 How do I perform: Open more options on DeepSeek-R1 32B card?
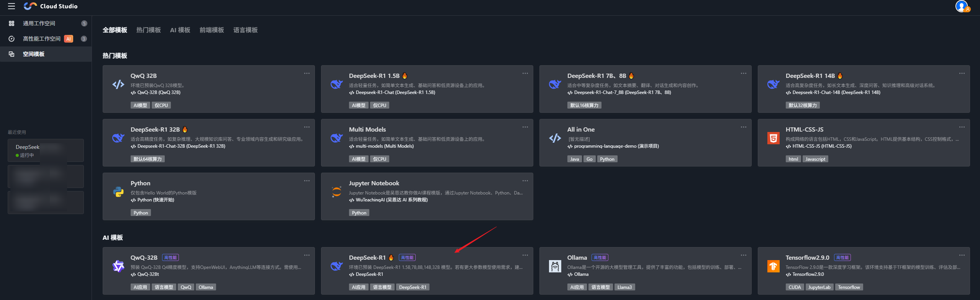[307, 127]
